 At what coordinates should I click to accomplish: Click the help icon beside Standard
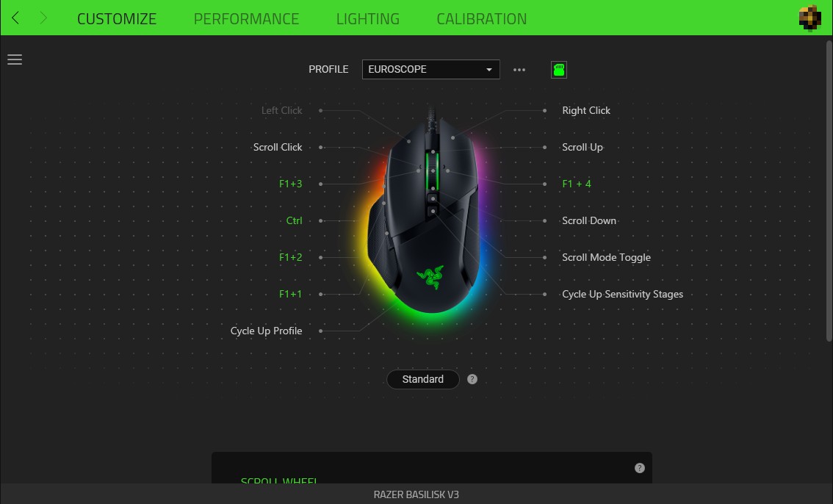point(472,379)
